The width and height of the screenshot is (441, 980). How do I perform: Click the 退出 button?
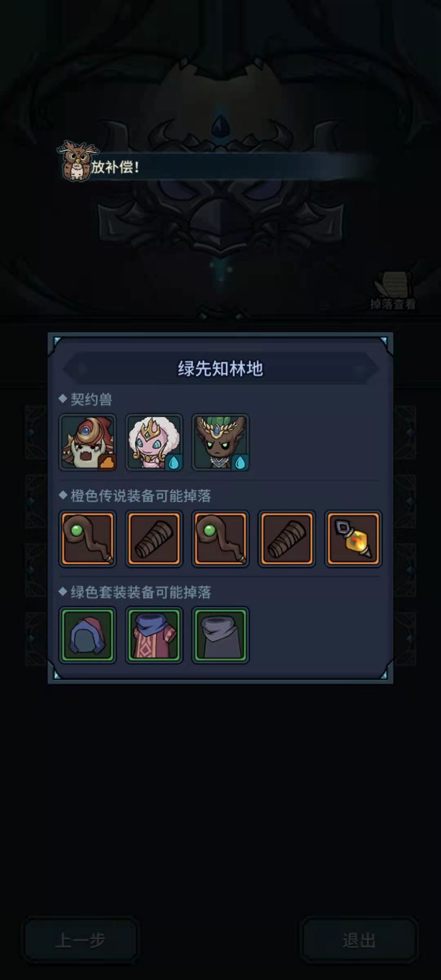(x=359, y=940)
